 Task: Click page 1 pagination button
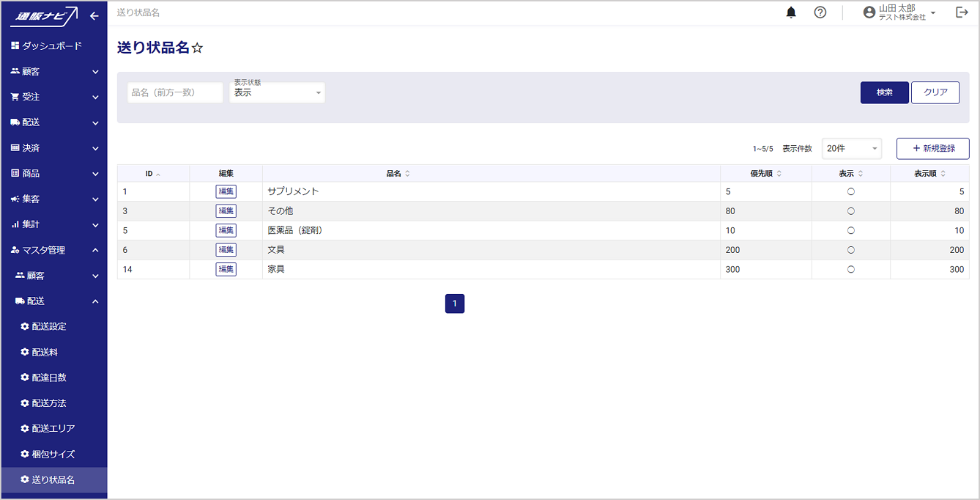tap(454, 304)
